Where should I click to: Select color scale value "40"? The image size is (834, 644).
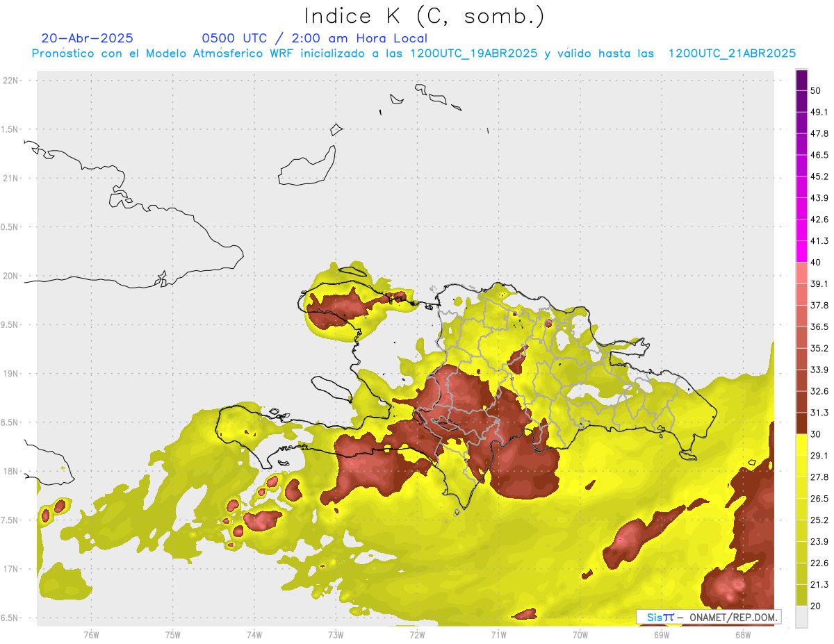coord(816,263)
